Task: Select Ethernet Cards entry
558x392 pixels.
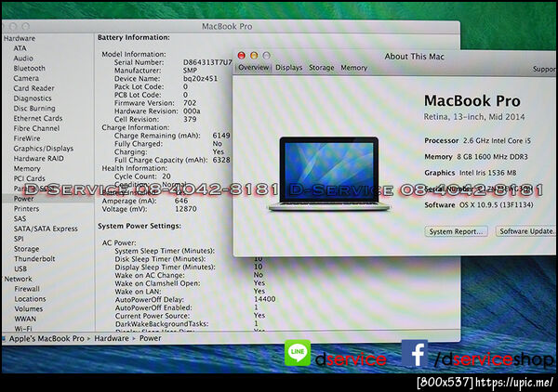Action: (38, 118)
